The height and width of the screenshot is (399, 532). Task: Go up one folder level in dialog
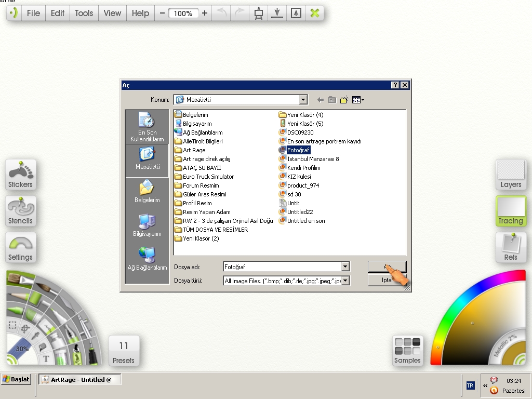332,100
